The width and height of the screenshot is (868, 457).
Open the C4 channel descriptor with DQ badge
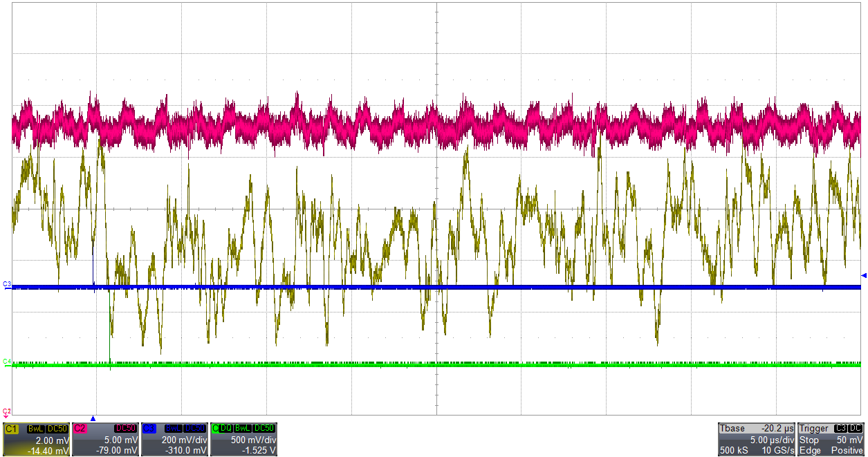tap(243, 439)
